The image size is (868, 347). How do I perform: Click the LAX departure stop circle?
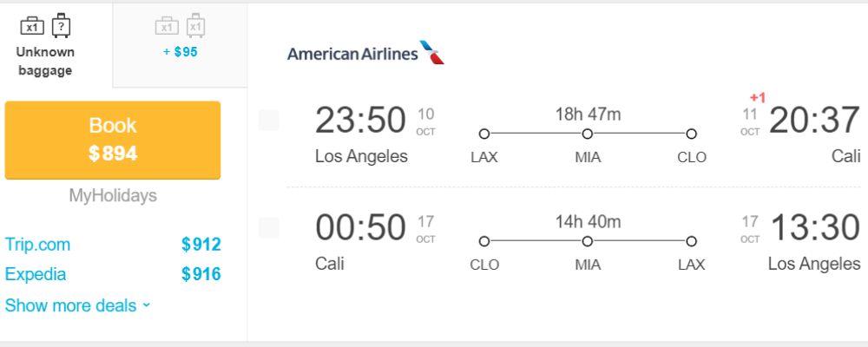pyautogui.click(x=484, y=134)
